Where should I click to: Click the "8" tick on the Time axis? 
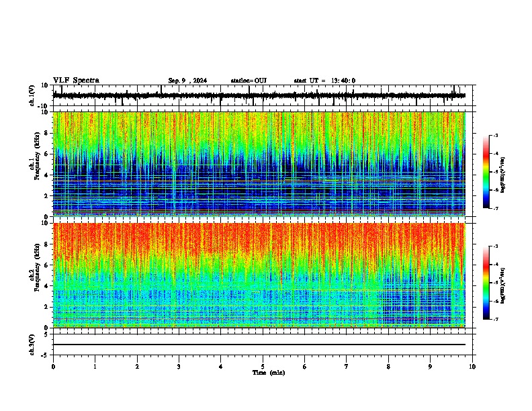pos(388,367)
